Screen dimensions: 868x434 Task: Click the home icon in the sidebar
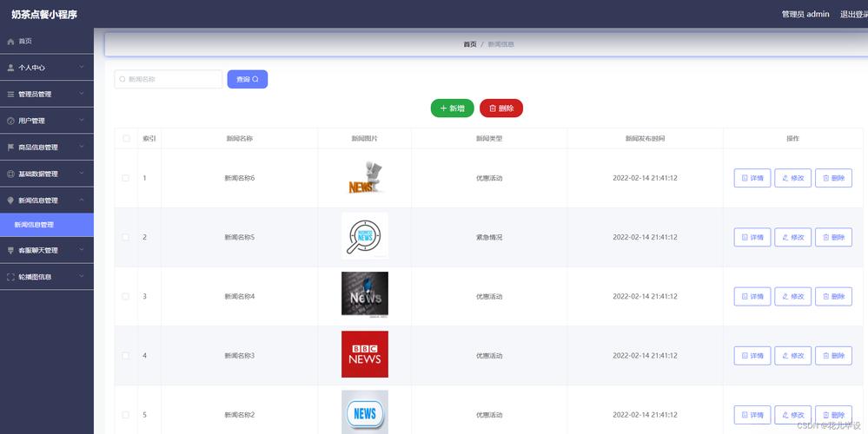click(x=10, y=42)
